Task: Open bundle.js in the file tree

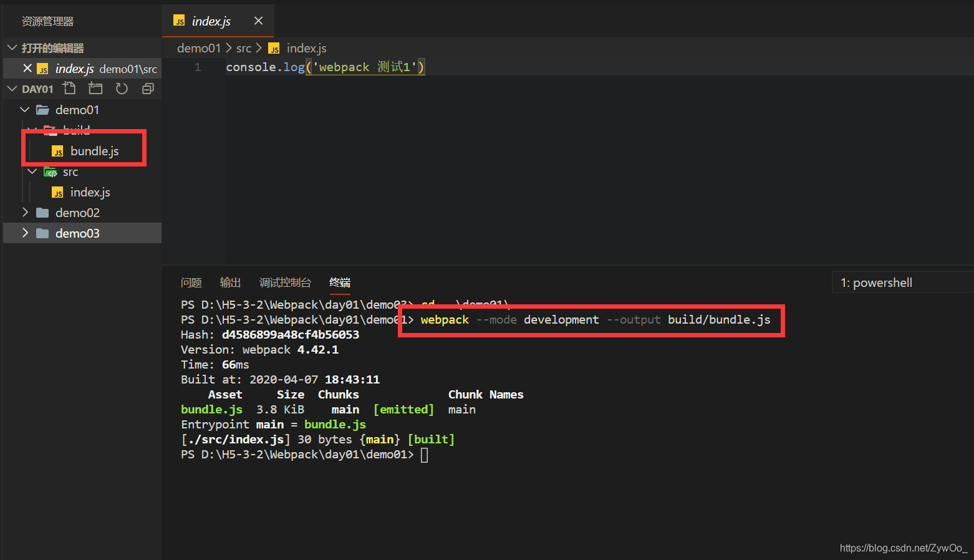Action: click(x=94, y=151)
